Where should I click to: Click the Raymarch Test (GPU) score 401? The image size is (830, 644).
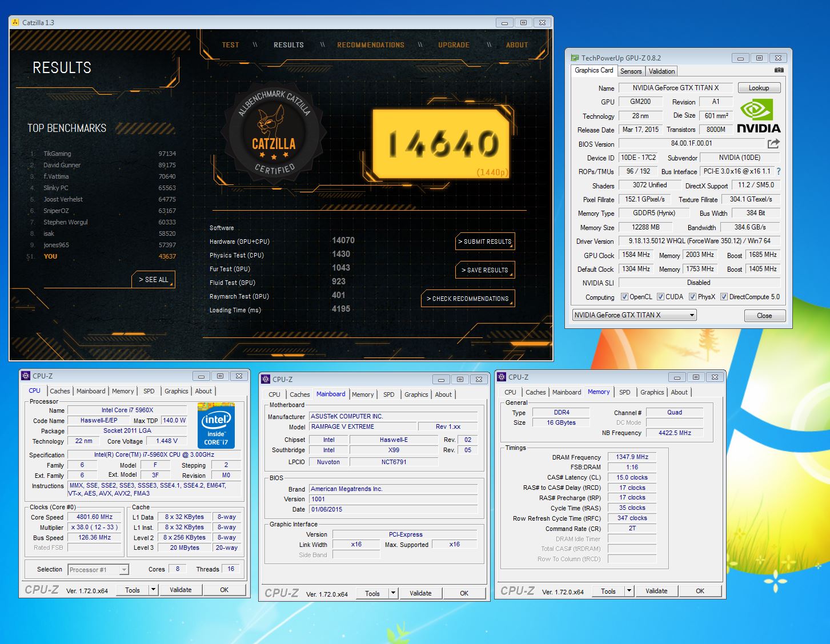338,295
